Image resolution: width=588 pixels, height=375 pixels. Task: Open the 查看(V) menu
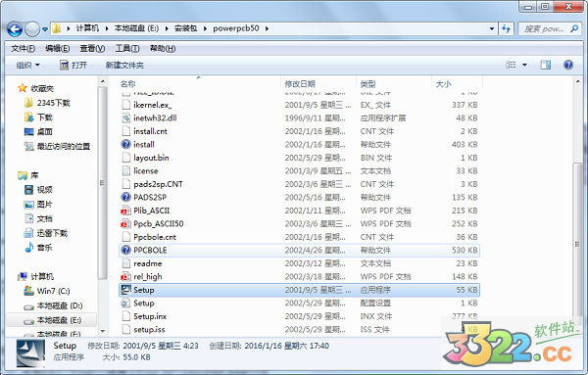point(92,48)
